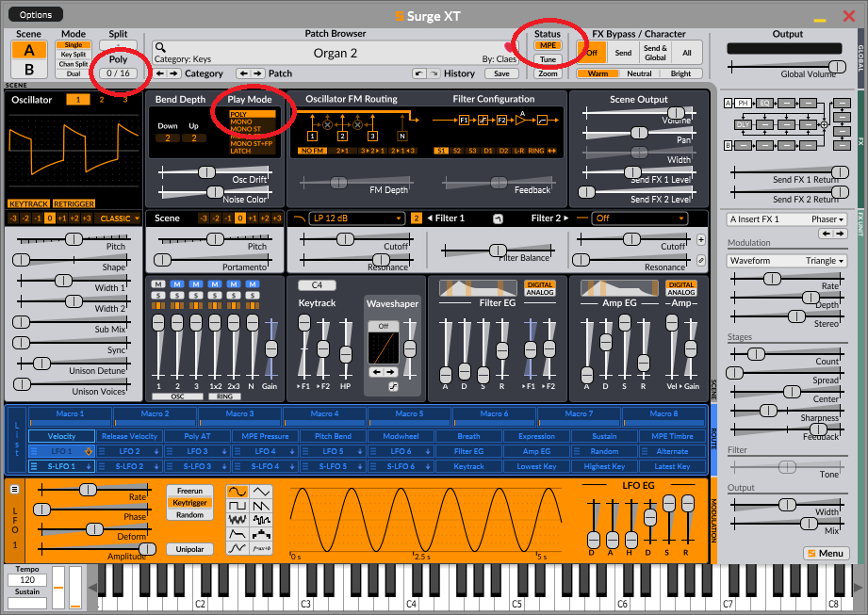Open the Options menu

coord(36,14)
